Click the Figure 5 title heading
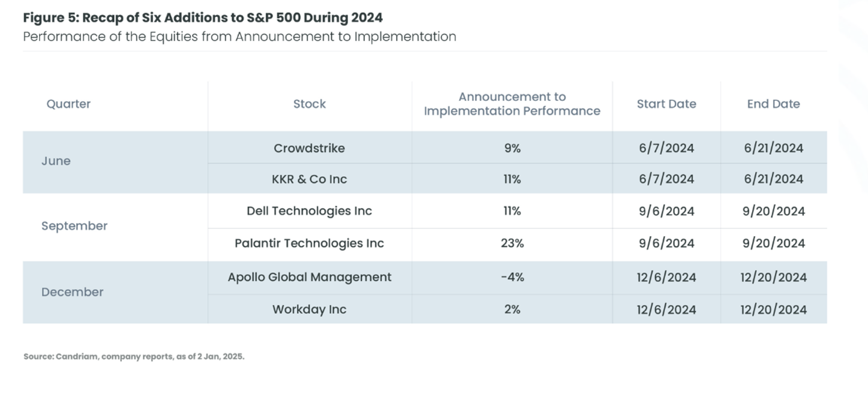This screenshot has height=394, width=868. [x=203, y=17]
